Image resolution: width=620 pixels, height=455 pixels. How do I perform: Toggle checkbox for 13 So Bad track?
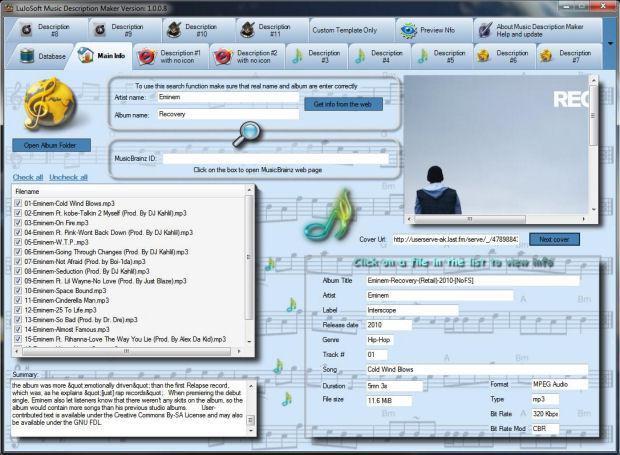[x=18, y=319]
